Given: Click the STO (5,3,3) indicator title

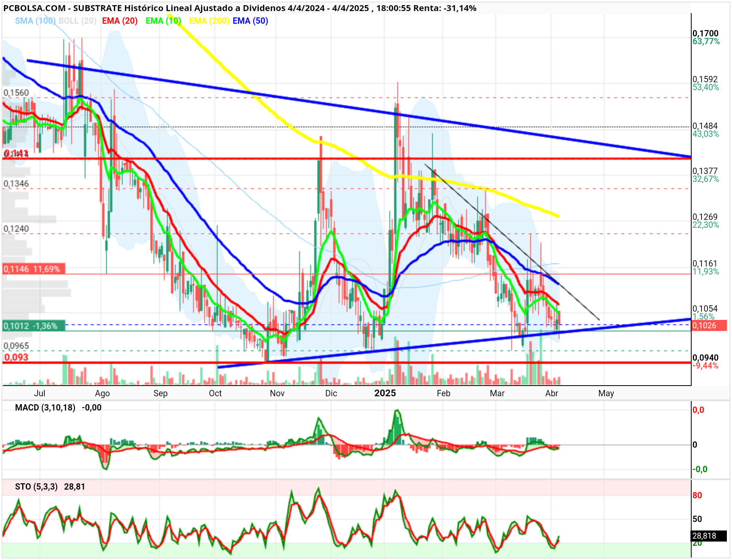Looking at the screenshot, I should click(x=36, y=487).
